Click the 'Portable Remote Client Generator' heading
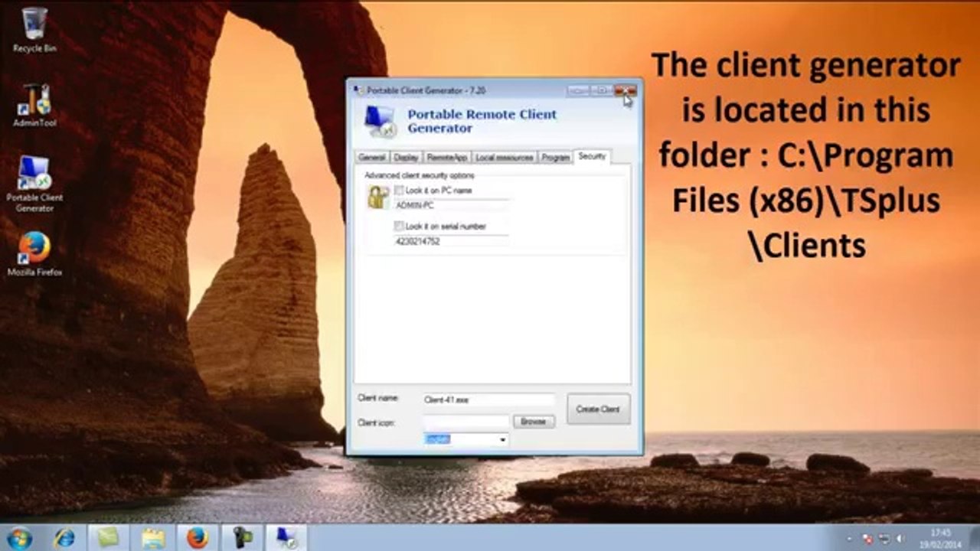This screenshot has width=980, height=551. [482, 121]
